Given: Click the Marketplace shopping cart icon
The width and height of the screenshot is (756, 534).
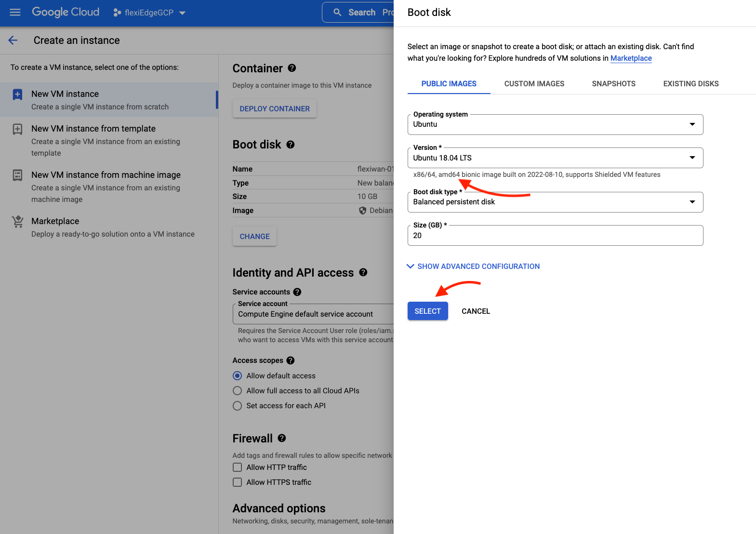Looking at the screenshot, I should pyautogui.click(x=18, y=222).
